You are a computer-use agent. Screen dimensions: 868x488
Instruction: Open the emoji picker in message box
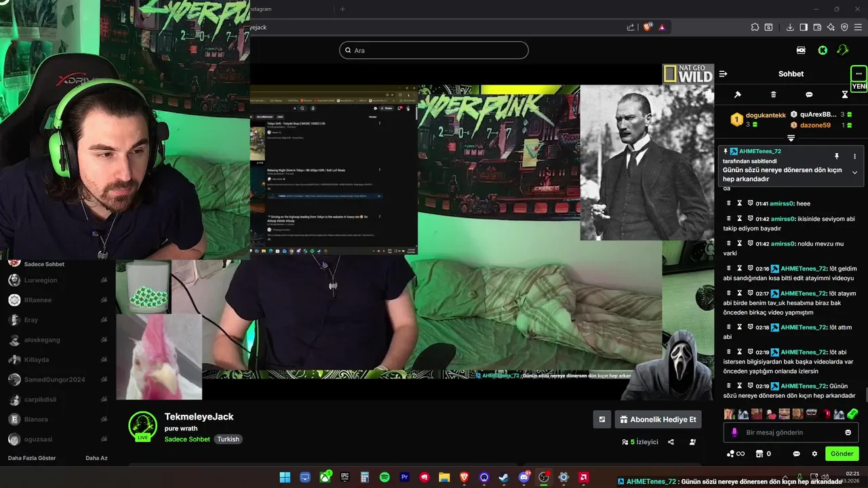(x=848, y=432)
